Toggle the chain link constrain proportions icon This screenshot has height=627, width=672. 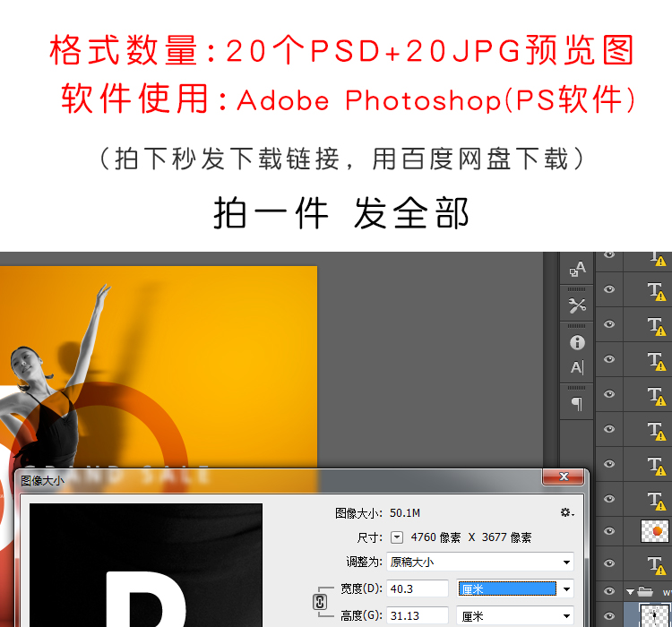(320, 603)
